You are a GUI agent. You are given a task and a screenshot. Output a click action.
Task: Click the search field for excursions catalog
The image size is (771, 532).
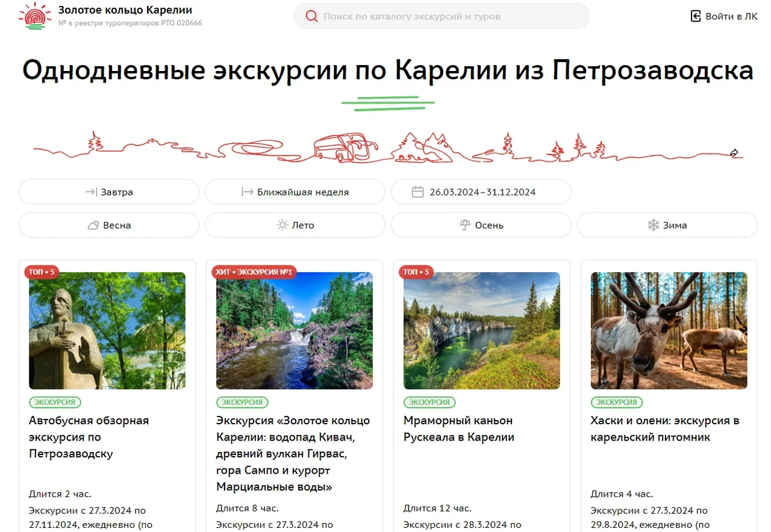(x=442, y=16)
